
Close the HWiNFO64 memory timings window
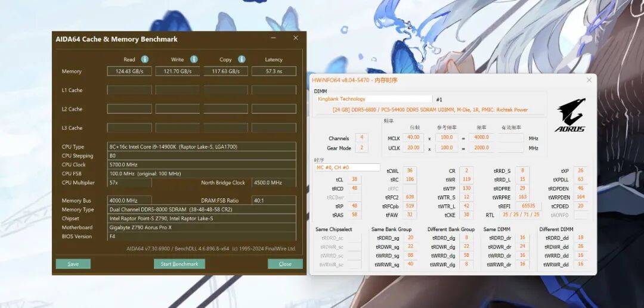589,80
